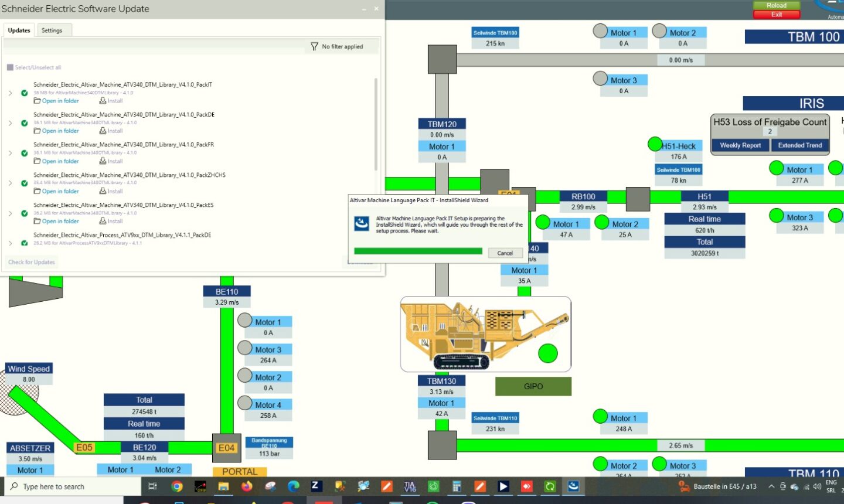844x504 pixels.
Task: Expand the PackES update entry
Action: click(x=10, y=213)
